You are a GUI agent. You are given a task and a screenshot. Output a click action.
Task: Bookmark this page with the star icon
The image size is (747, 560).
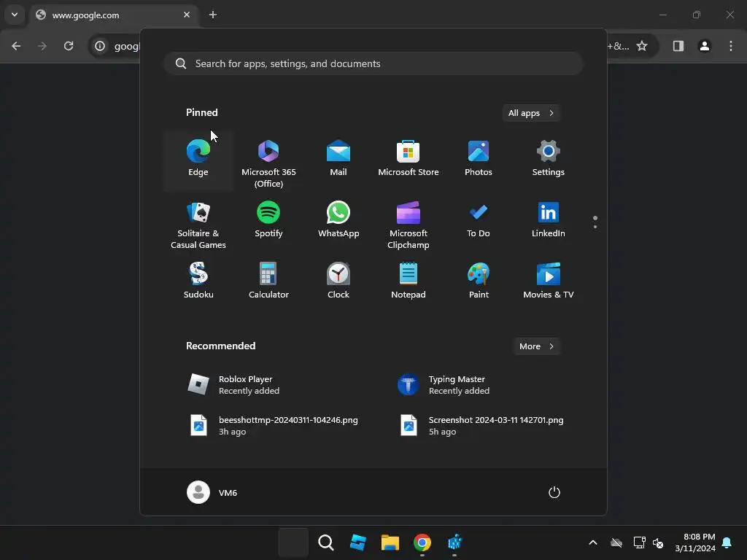pyautogui.click(x=642, y=46)
